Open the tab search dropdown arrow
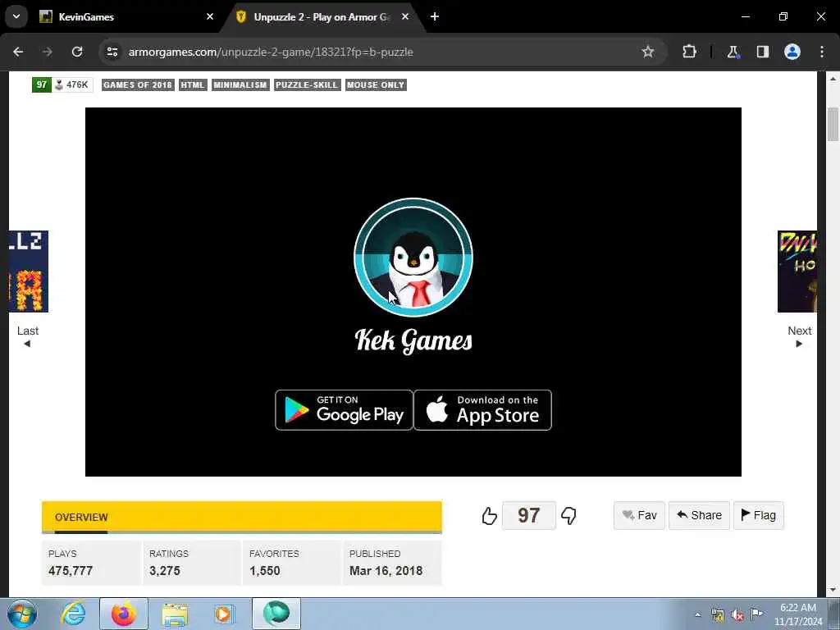This screenshot has width=840, height=630. [16, 16]
